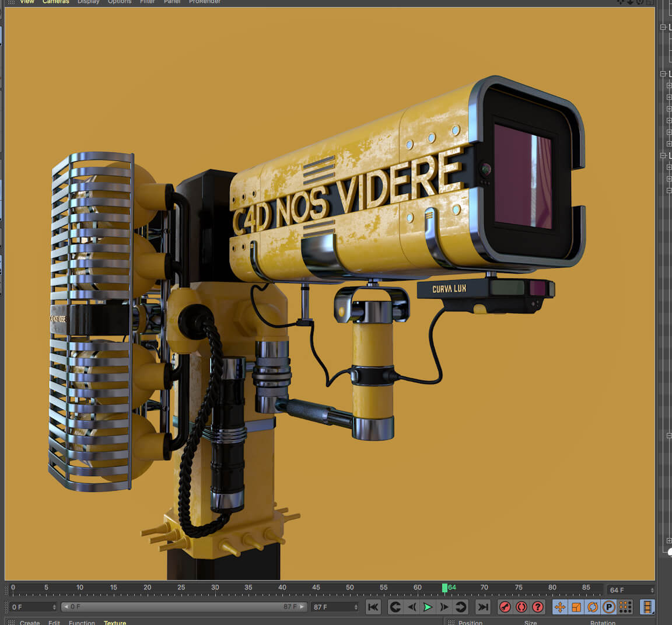Viewport: 672px width, 625px height.
Task: Open the Texture menu in material manager
Action: (x=115, y=623)
